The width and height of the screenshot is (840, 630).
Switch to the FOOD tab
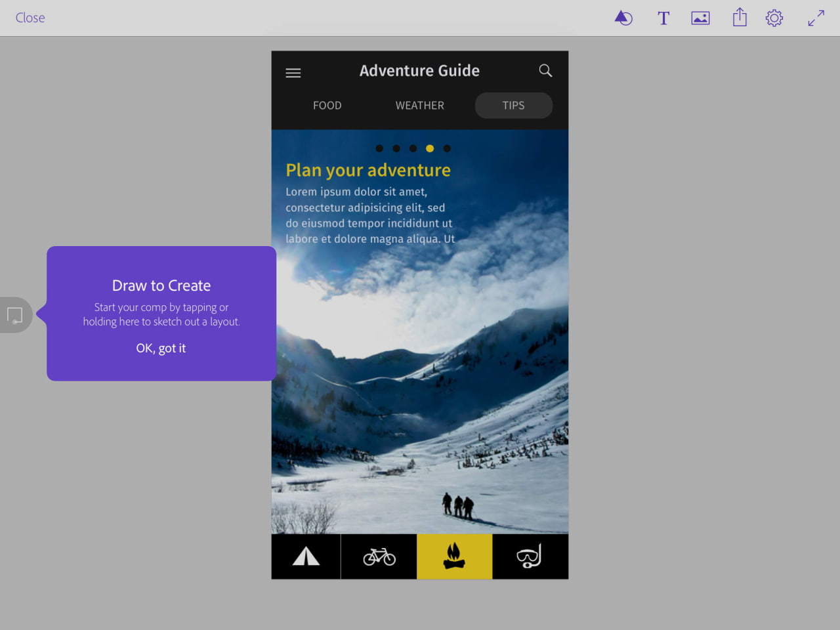[327, 105]
